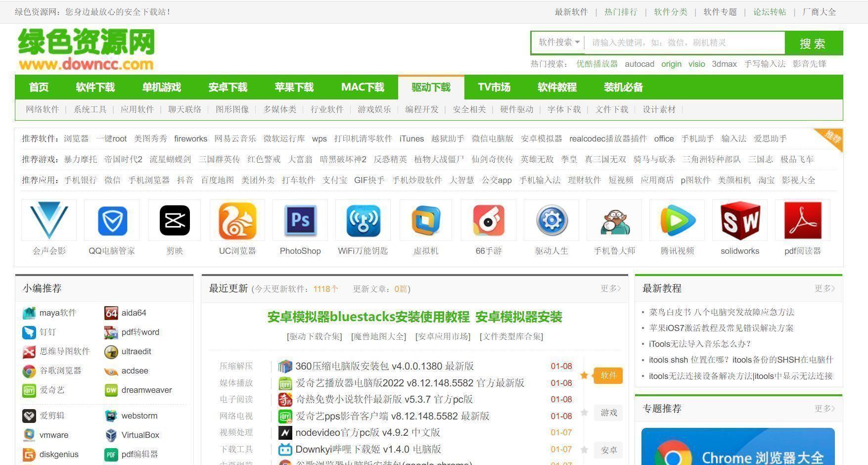
Task: Click the 谷歌浏览器 Chrome icon
Action: 29,371
